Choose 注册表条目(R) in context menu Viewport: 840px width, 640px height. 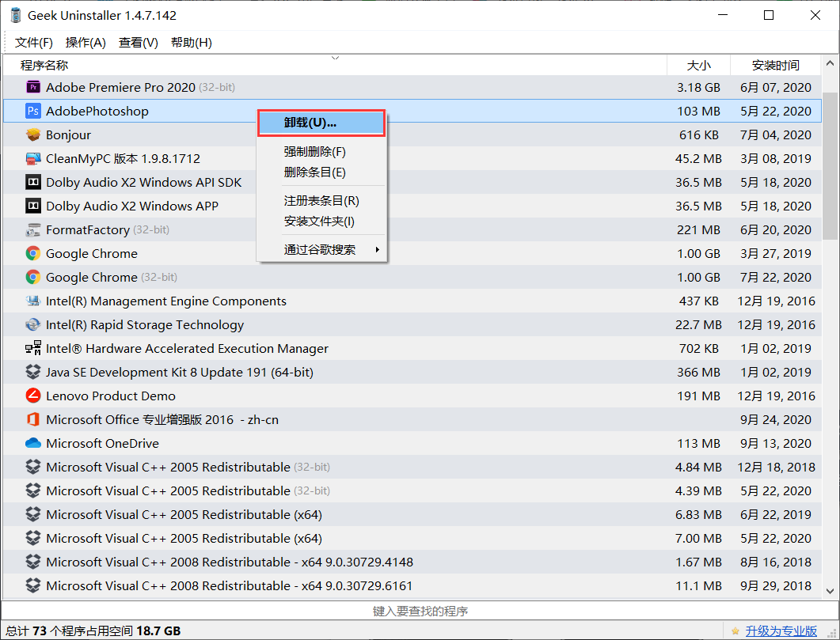pos(321,201)
